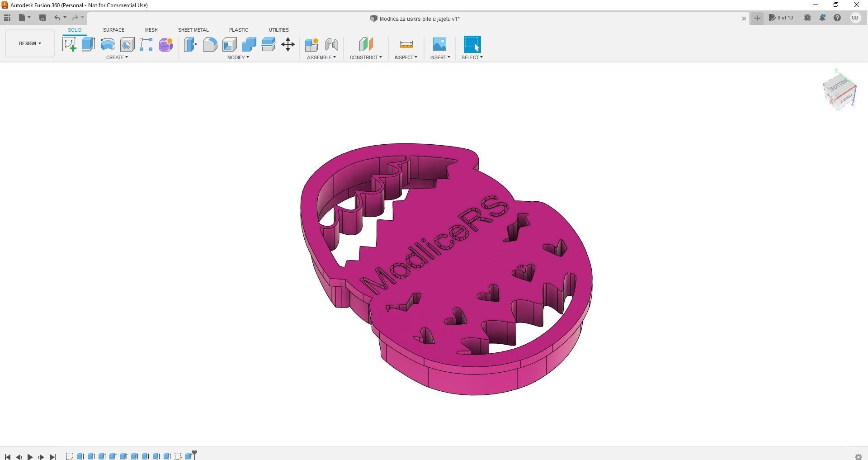The image size is (868, 460).
Task: Expand the SELECT menu
Action: coord(472,57)
